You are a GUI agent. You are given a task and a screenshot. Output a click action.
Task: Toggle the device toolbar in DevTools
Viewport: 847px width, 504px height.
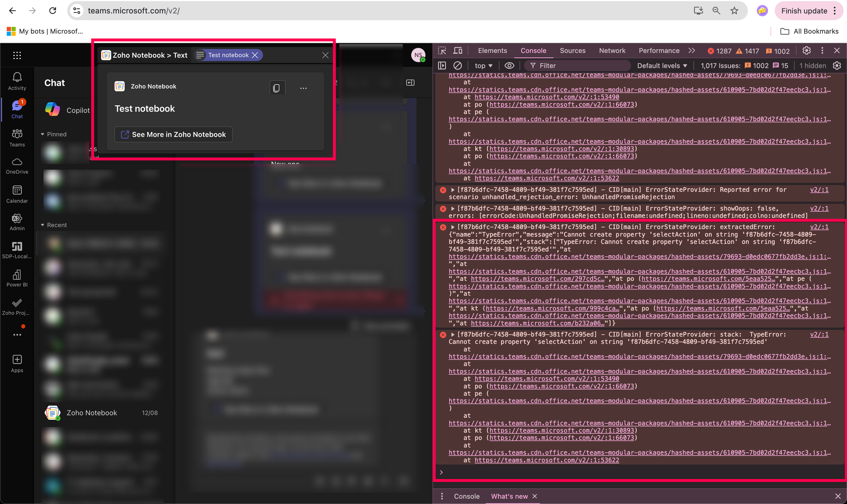pos(458,51)
